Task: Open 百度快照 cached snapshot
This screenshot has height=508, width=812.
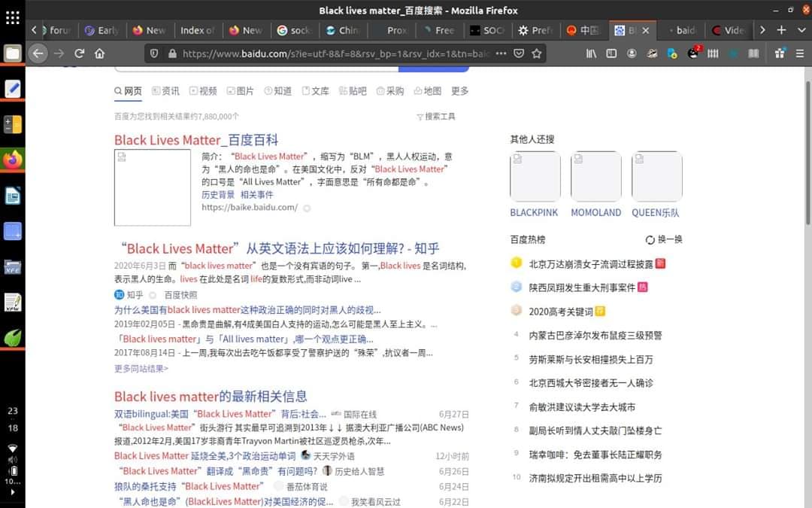Action: coord(180,295)
